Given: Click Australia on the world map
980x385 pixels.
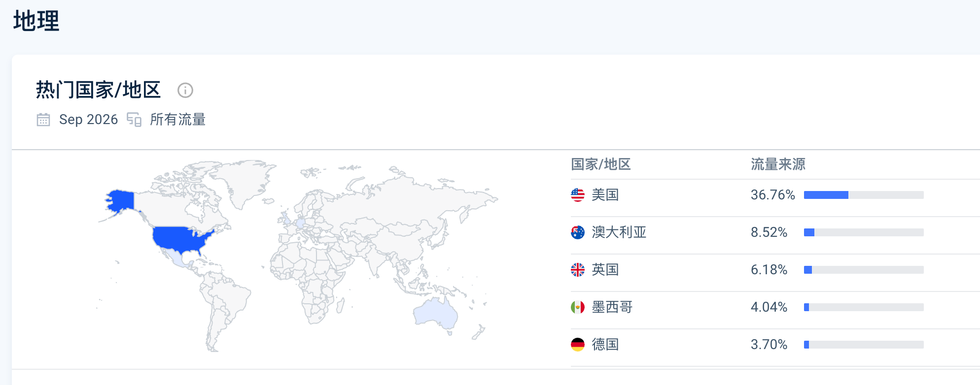Looking at the screenshot, I should (x=435, y=314).
